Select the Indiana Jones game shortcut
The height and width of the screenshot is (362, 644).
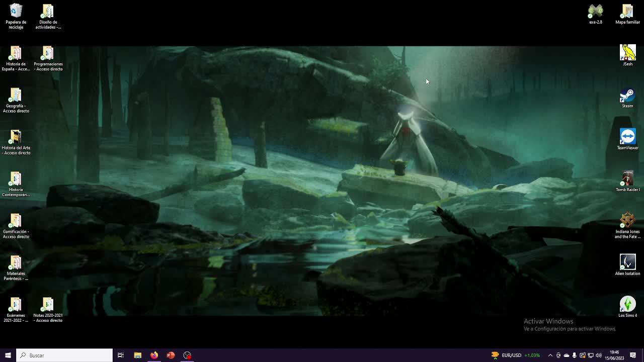click(627, 226)
